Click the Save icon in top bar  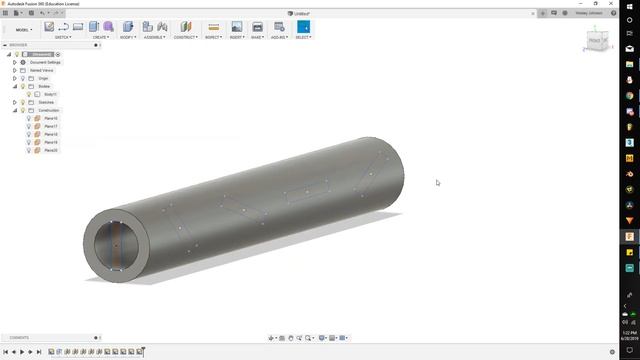point(31,13)
